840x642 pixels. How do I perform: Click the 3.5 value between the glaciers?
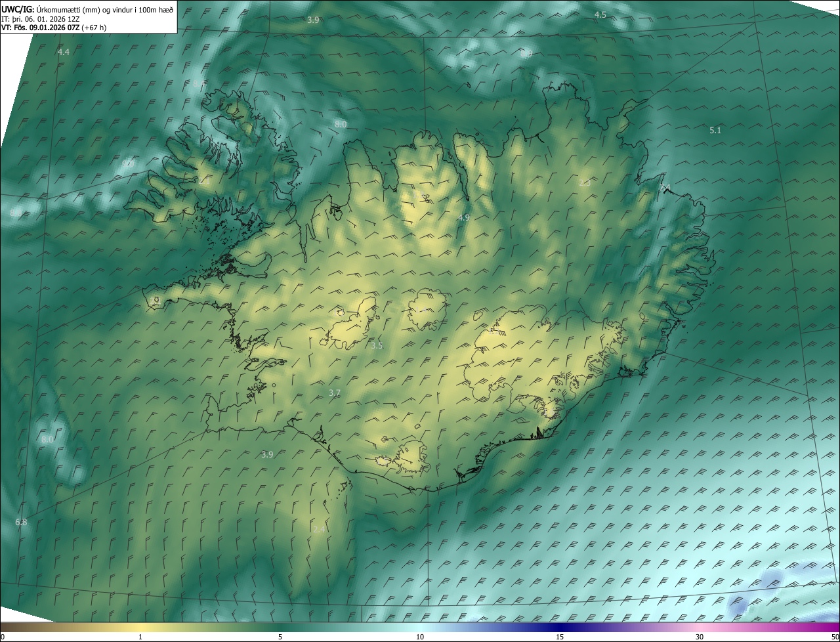377,345
